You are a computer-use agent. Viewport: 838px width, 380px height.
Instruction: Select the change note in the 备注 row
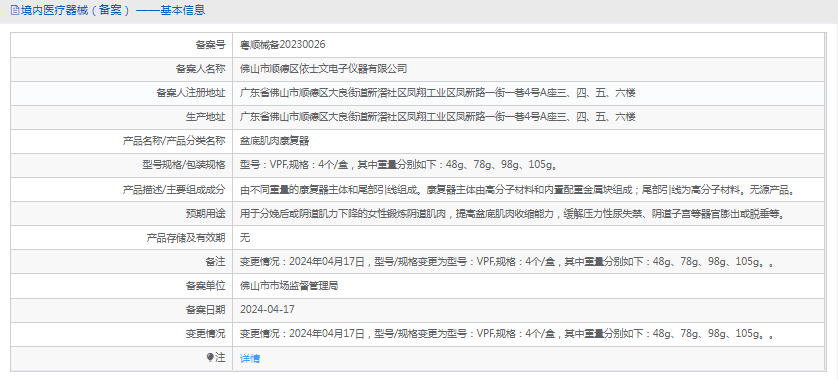click(x=507, y=262)
